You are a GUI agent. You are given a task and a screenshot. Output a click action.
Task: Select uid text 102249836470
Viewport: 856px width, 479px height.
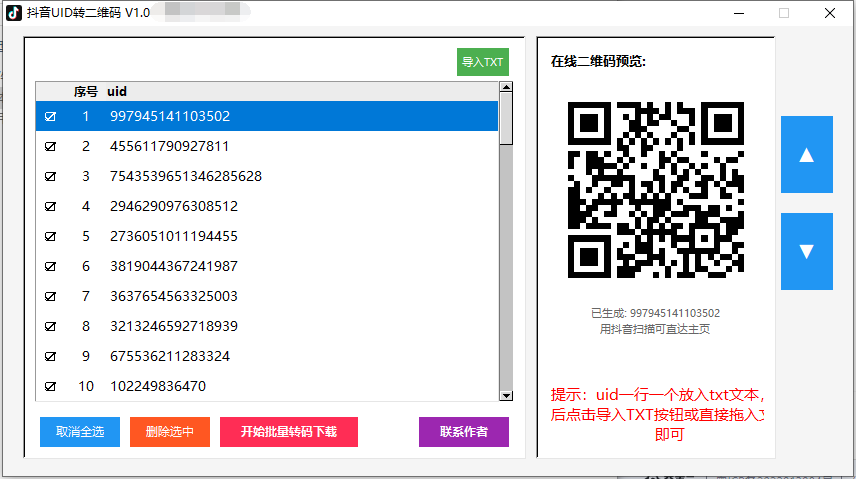coord(158,387)
